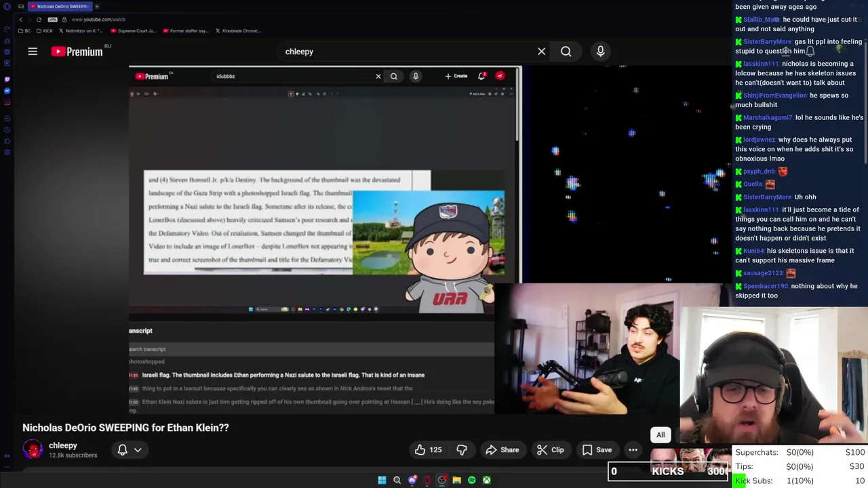868x488 pixels.
Task: Go to the YouTube Premium home logo
Action: pyautogui.click(x=77, y=52)
